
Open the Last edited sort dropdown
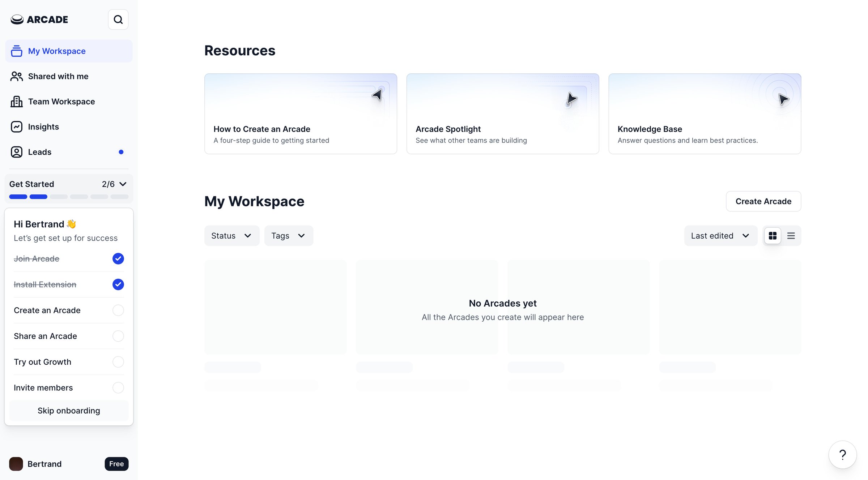720,236
